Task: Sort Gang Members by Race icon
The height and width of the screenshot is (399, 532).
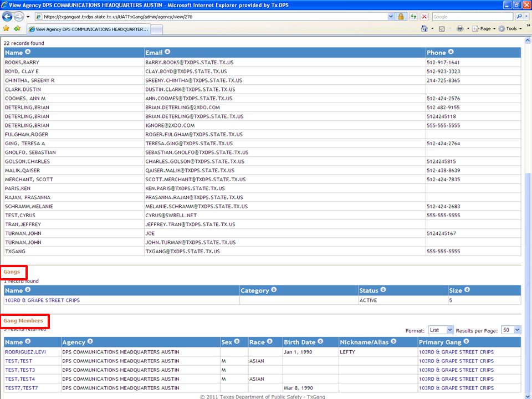Action: coord(269,341)
